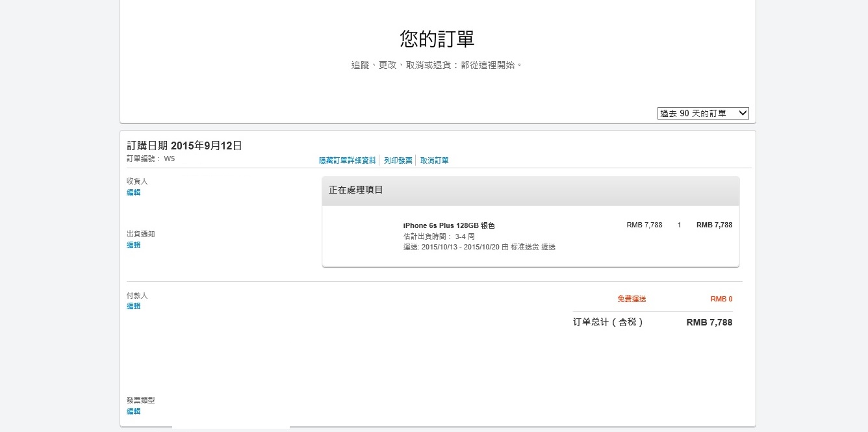The image size is (868, 432).
Task: Edit the 發票類型 invoice type
Action: pyautogui.click(x=133, y=411)
